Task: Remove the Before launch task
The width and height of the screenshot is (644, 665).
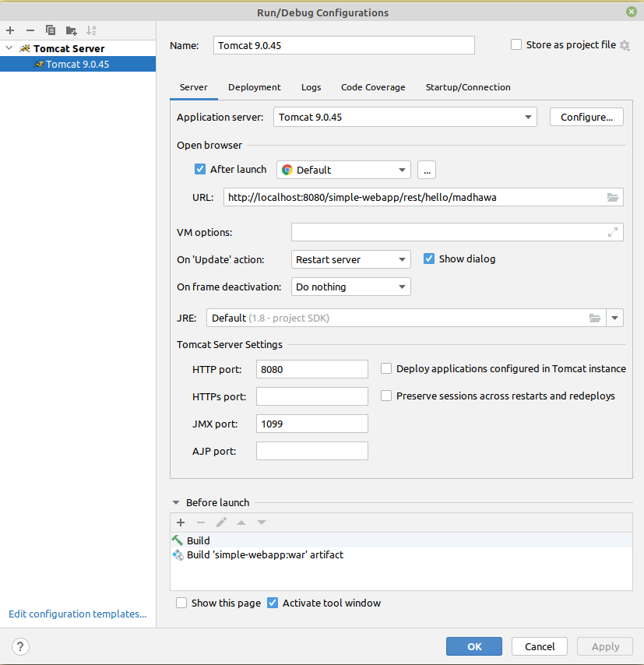Action: pos(201,522)
